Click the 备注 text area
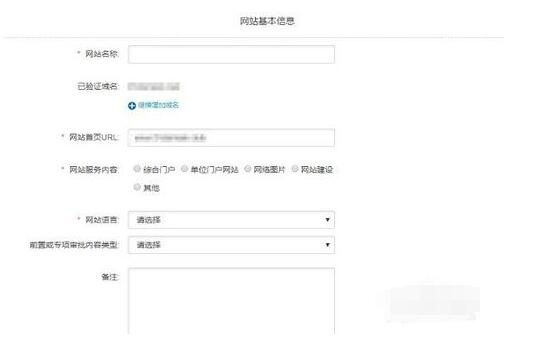 pos(231,301)
